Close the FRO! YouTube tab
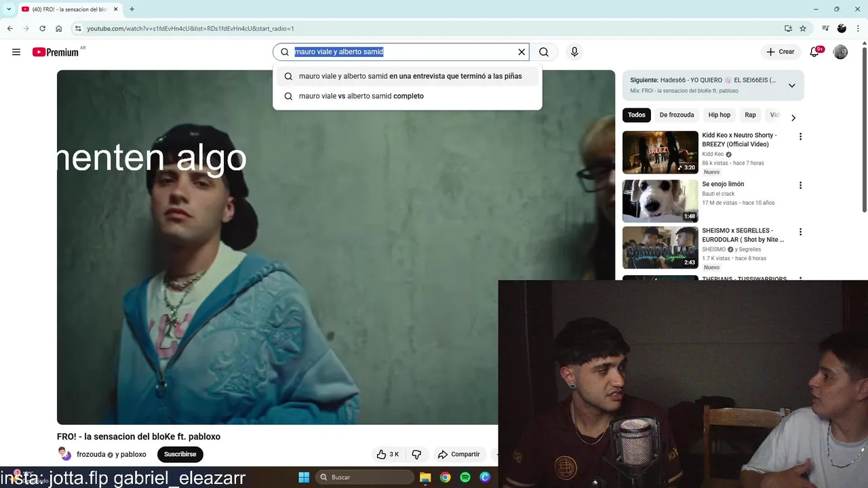The image size is (868, 488). click(116, 9)
